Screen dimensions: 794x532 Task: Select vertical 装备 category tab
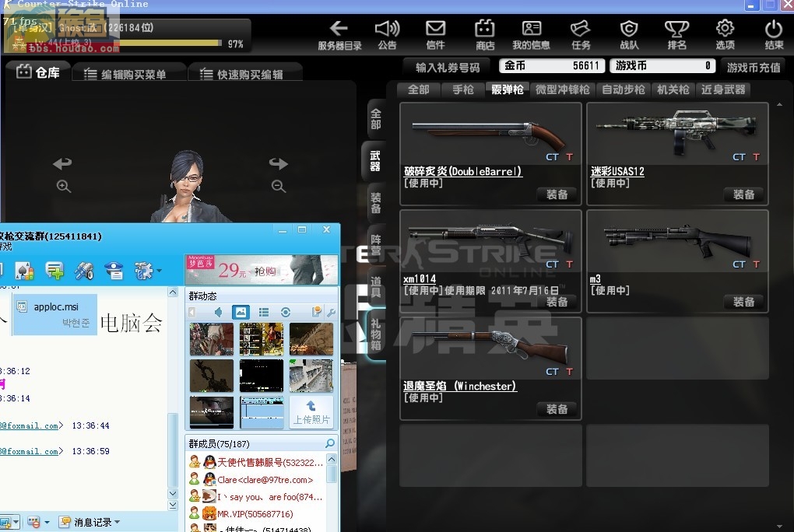click(375, 203)
